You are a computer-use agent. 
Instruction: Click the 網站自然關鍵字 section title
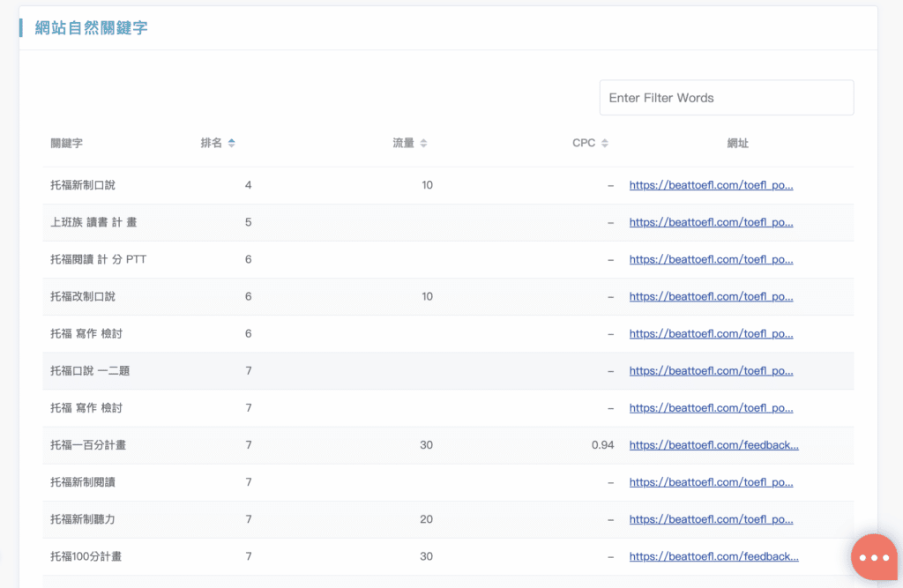pyautogui.click(x=91, y=28)
